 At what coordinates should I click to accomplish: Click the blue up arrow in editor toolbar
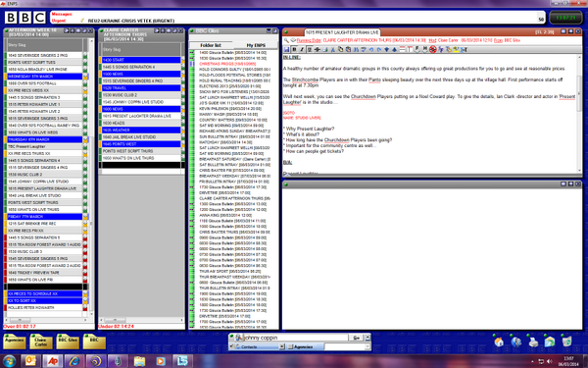click(395, 49)
